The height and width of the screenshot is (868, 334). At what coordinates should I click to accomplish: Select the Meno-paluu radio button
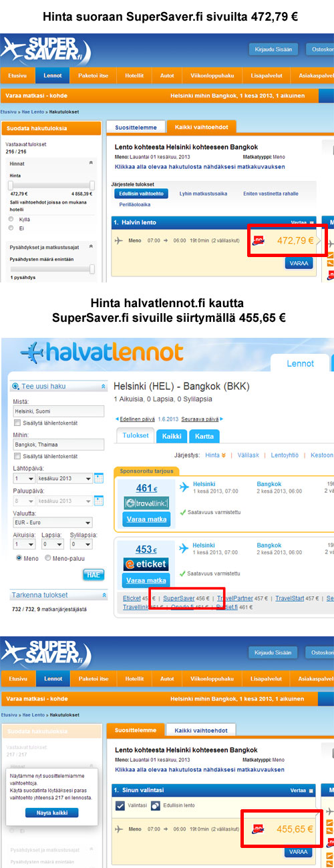[x=47, y=557]
